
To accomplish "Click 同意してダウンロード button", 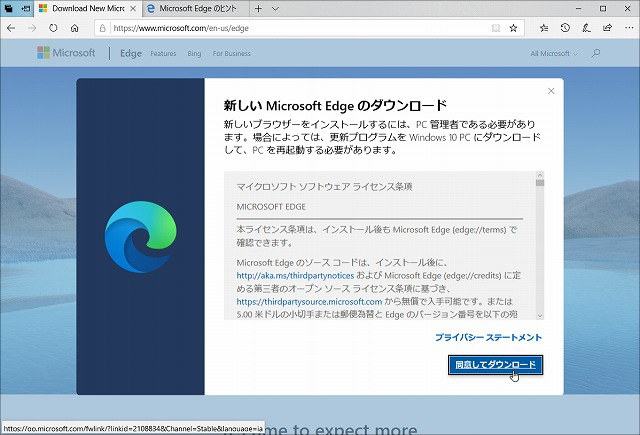I will (x=495, y=365).
